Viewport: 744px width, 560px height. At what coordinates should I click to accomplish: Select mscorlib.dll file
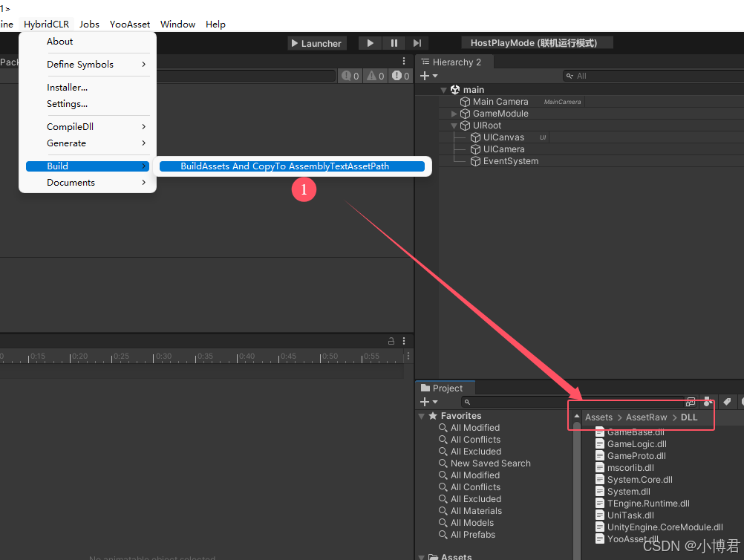(x=625, y=467)
